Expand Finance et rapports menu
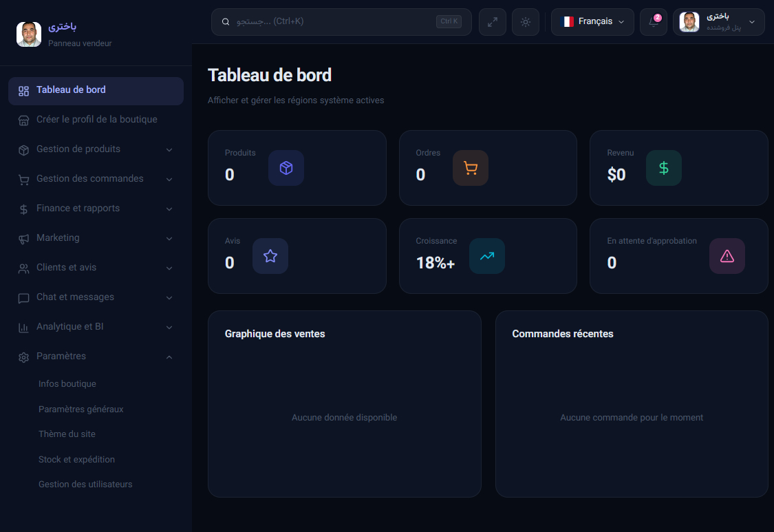Image resolution: width=774 pixels, height=532 pixels. tap(96, 209)
